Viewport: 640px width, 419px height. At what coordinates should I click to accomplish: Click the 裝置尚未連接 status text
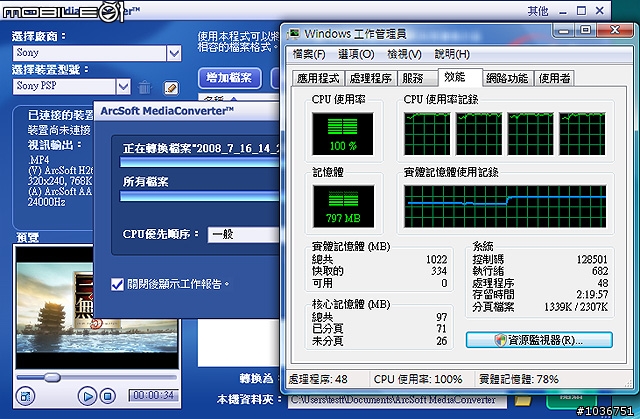pyautogui.click(x=59, y=131)
